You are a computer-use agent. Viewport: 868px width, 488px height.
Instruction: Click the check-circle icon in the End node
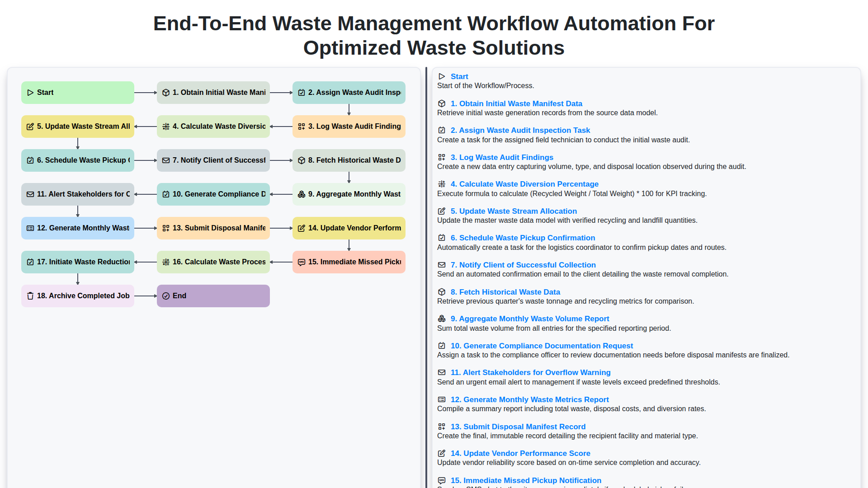click(x=166, y=296)
